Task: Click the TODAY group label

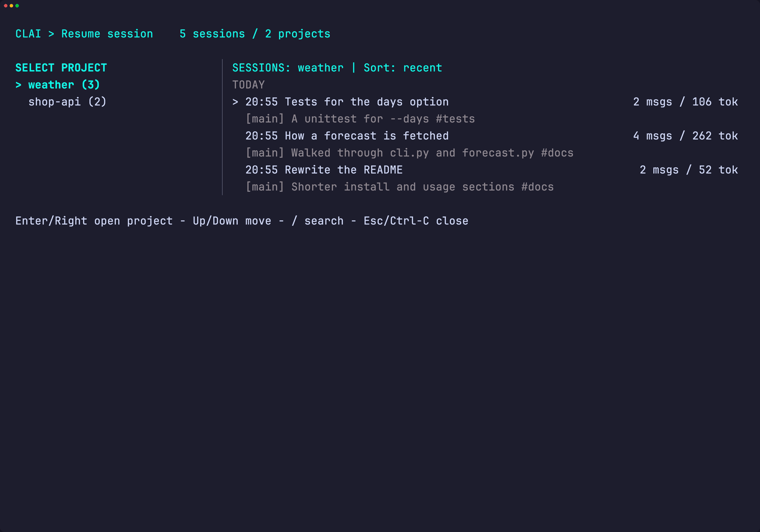Action: (x=248, y=85)
